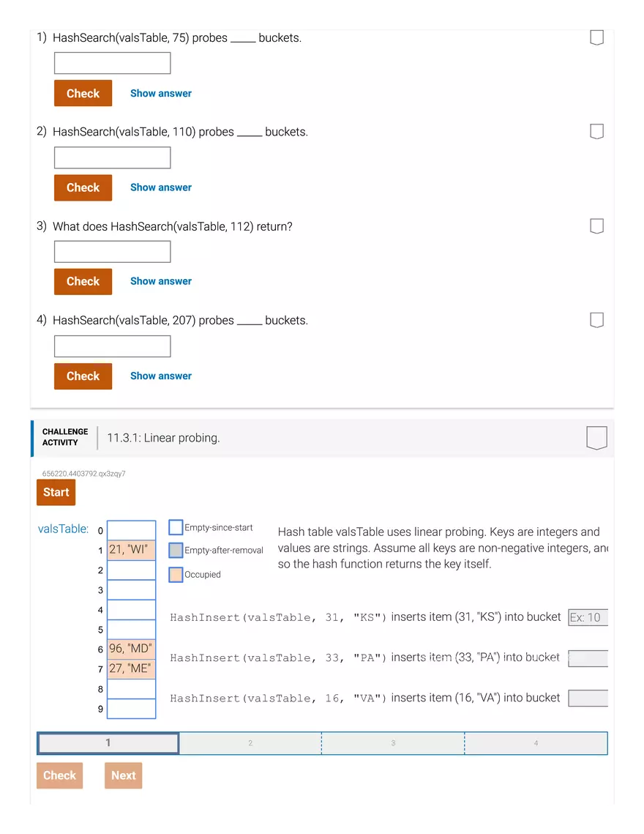
Task: Switch to step 4 of the challenge
Action: coord(535,742)
